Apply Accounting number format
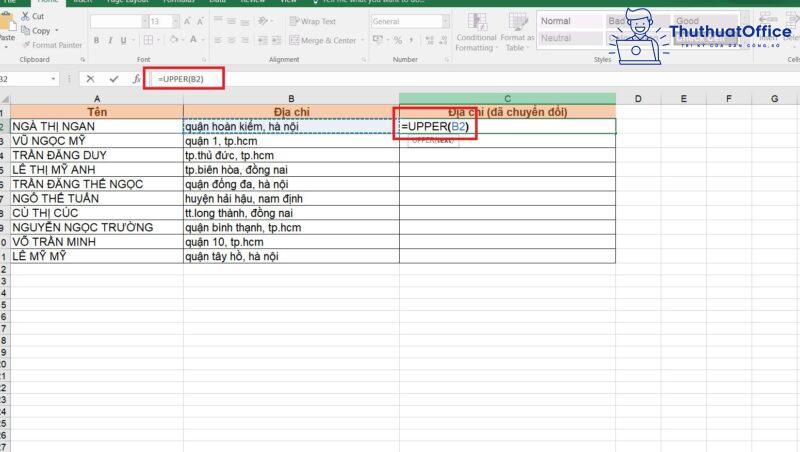Screen dimensions: 800x452 pos(378,40)
